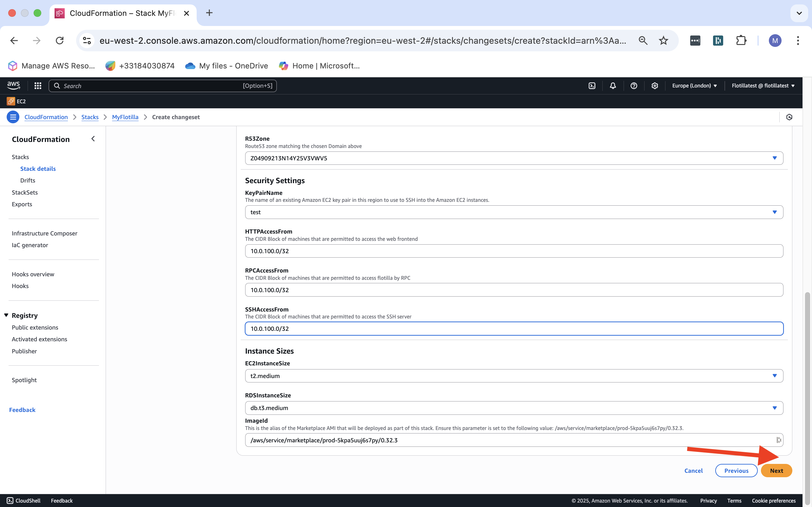
Task: Open the R53Zone dropdown
Action: tap(514, 158)
